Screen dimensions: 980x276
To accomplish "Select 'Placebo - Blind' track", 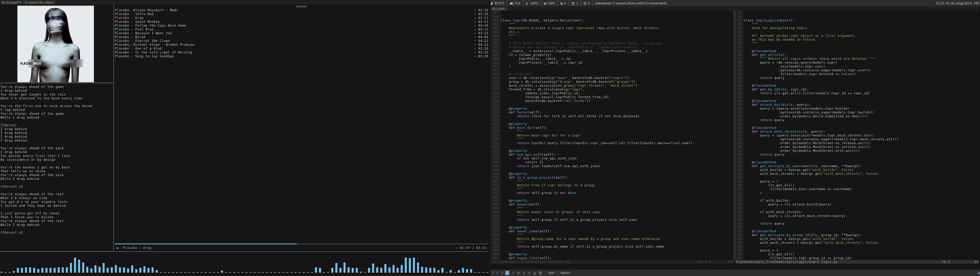I will 130,37.
